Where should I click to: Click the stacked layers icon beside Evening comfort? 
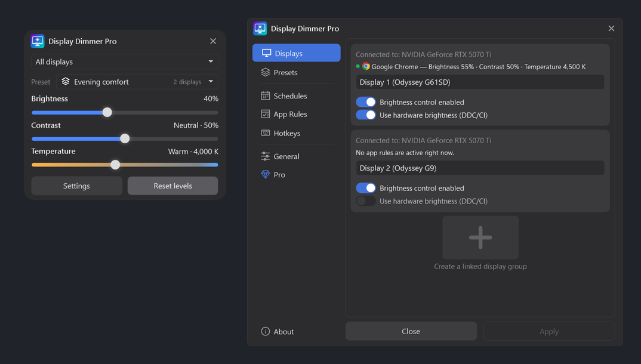click(66, 81)
